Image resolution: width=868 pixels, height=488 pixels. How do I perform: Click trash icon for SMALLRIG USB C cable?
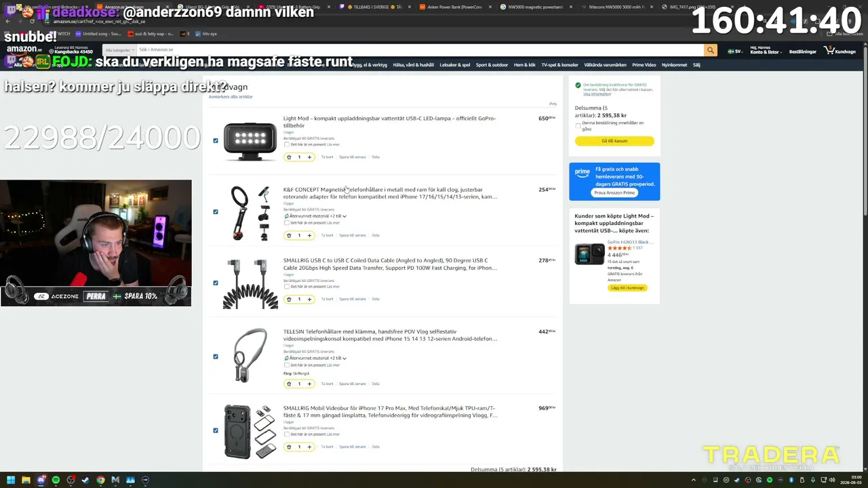[289, 299]
